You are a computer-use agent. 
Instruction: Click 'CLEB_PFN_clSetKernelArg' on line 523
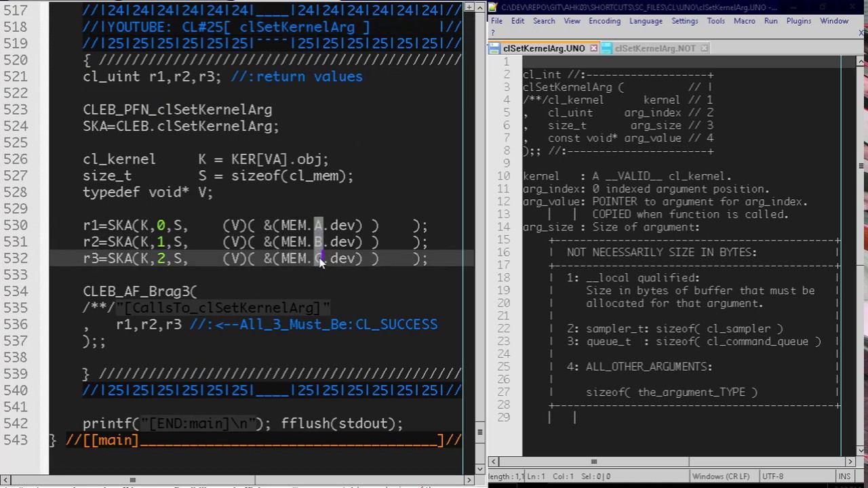coord(178,110)
